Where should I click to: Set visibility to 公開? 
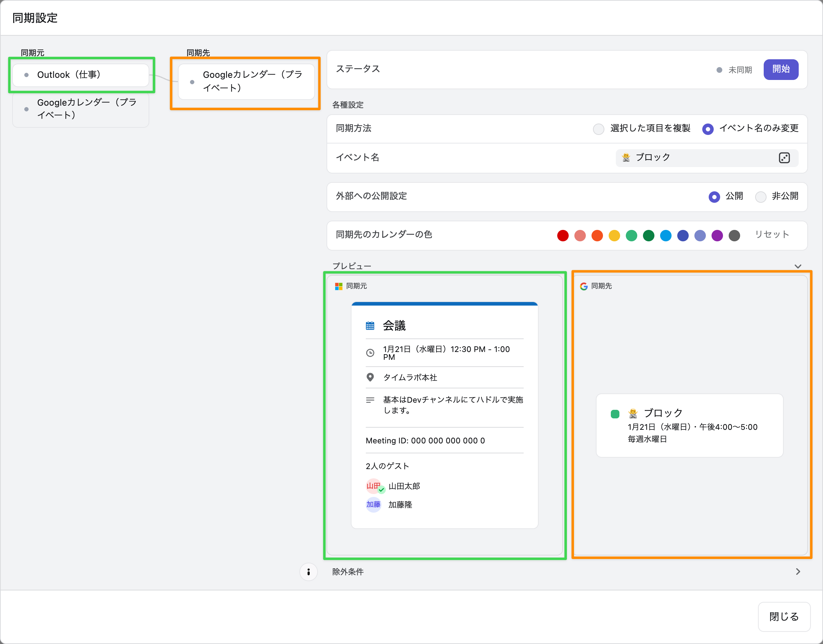714,197
